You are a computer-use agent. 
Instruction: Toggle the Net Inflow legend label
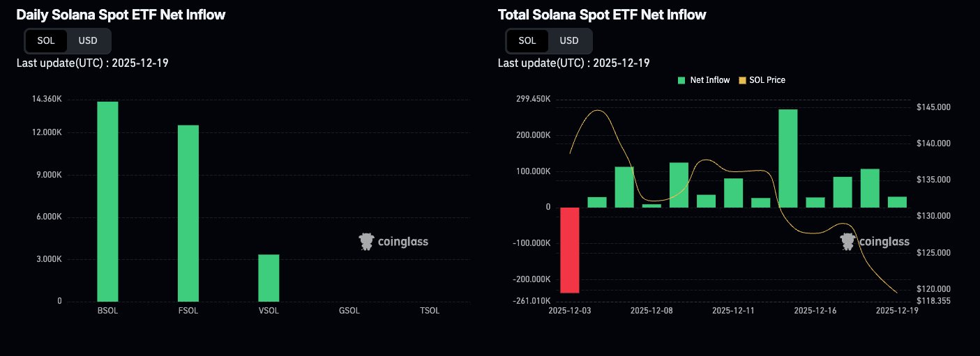(709, 80)
